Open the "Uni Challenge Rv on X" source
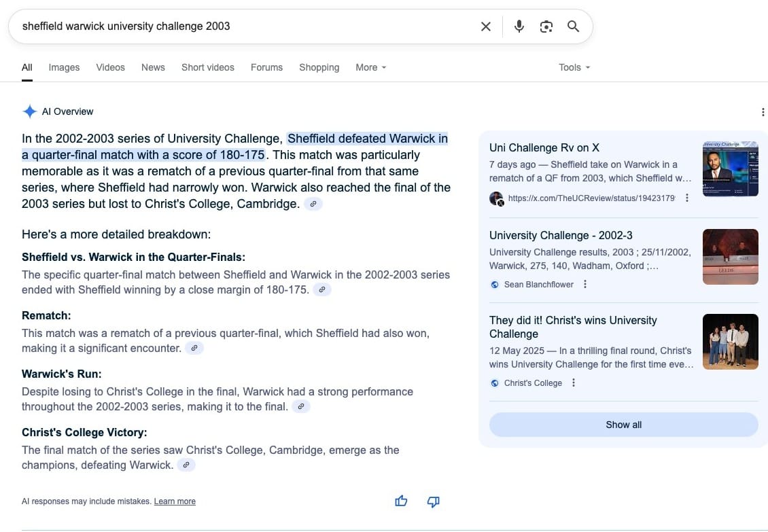 point(544,148)
